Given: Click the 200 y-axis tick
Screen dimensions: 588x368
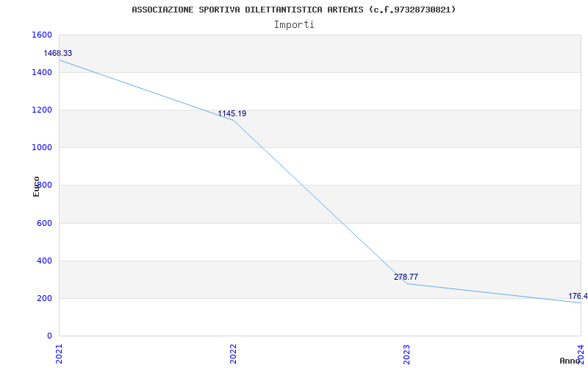Looking at the screenshot, I should click(44, 298).
